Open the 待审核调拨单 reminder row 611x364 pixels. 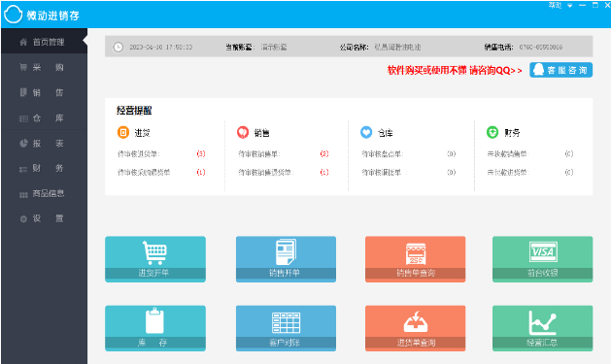click(x=408, y=172)
